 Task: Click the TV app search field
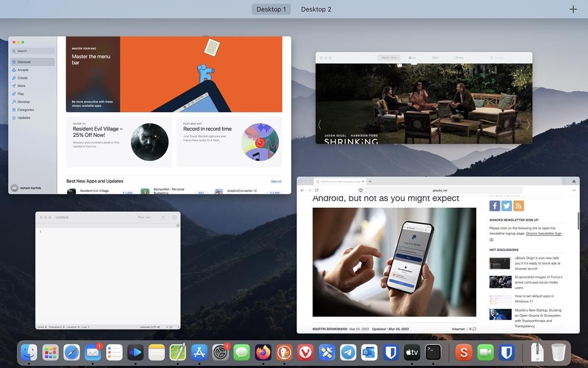510,58
